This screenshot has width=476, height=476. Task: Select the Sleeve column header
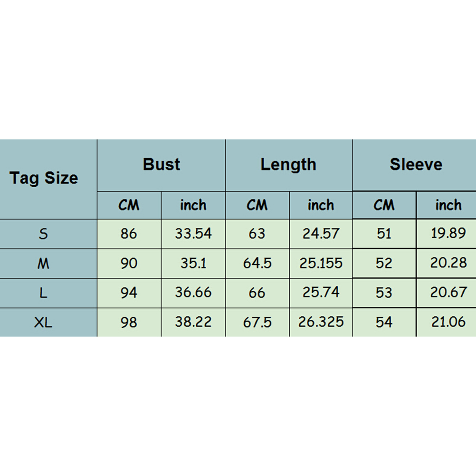pyautogui.click(x=416, y=164)
